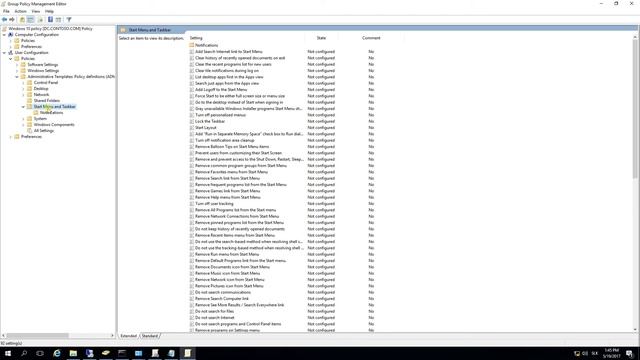Open Task View from the taskbar

[x=40, y=353]
